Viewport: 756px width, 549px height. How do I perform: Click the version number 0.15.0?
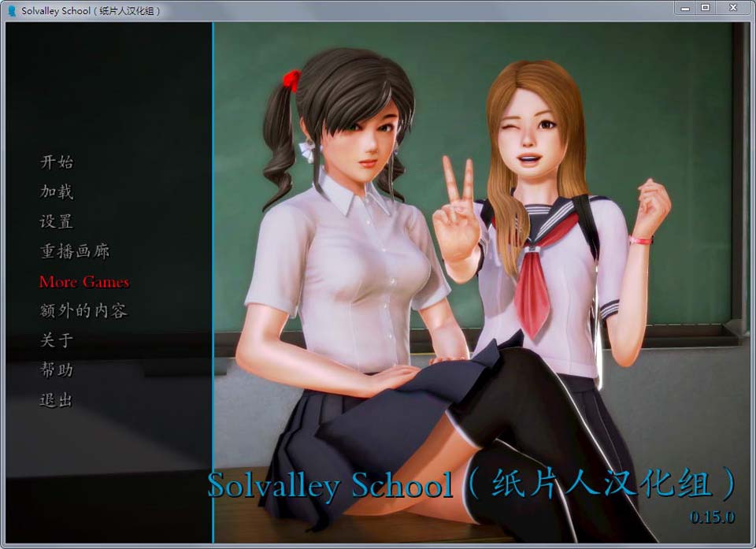(x=712, y=517)
